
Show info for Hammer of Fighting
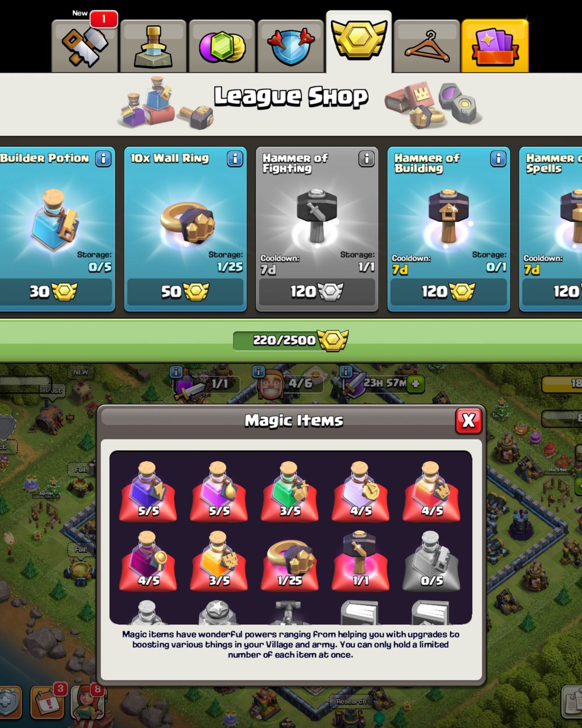[x=366, y=159]
